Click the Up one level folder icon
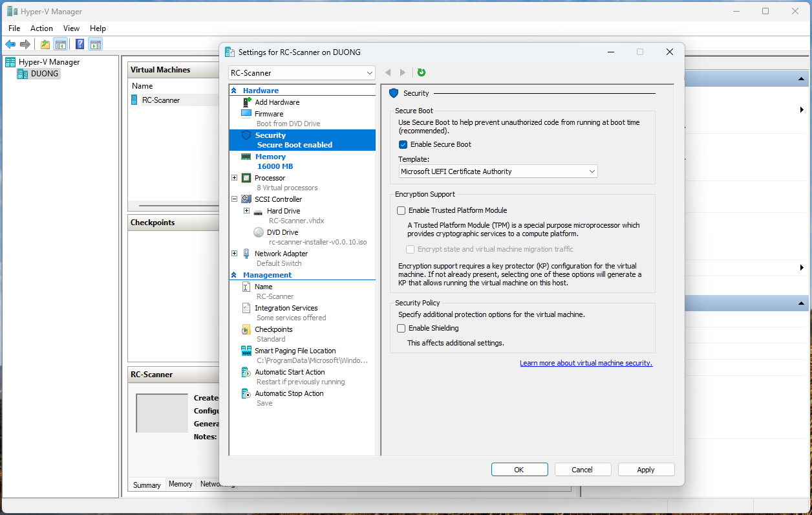812x515 pixels. click(45, 44)
